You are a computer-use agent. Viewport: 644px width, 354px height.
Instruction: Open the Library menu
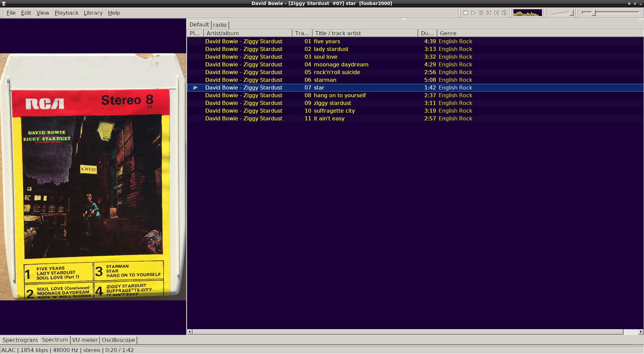(93, 13)
